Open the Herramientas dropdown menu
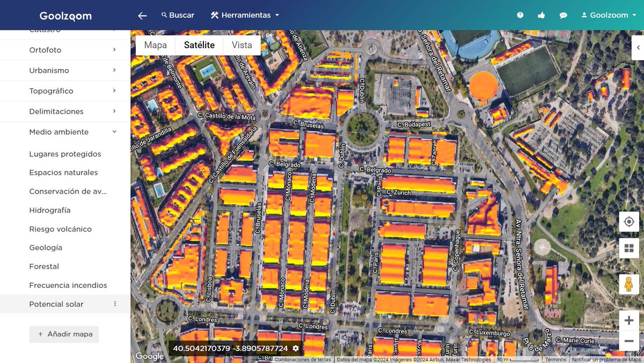This screenshot has width=644, height=363. tap(245, 15)
